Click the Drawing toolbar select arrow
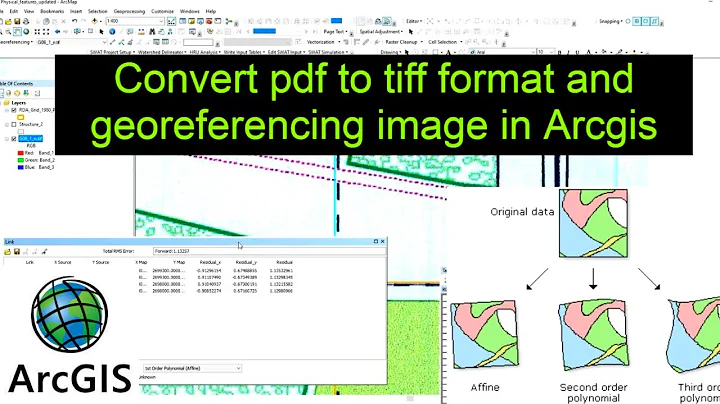Screen dimensions: 720x404 pos(406,52)
